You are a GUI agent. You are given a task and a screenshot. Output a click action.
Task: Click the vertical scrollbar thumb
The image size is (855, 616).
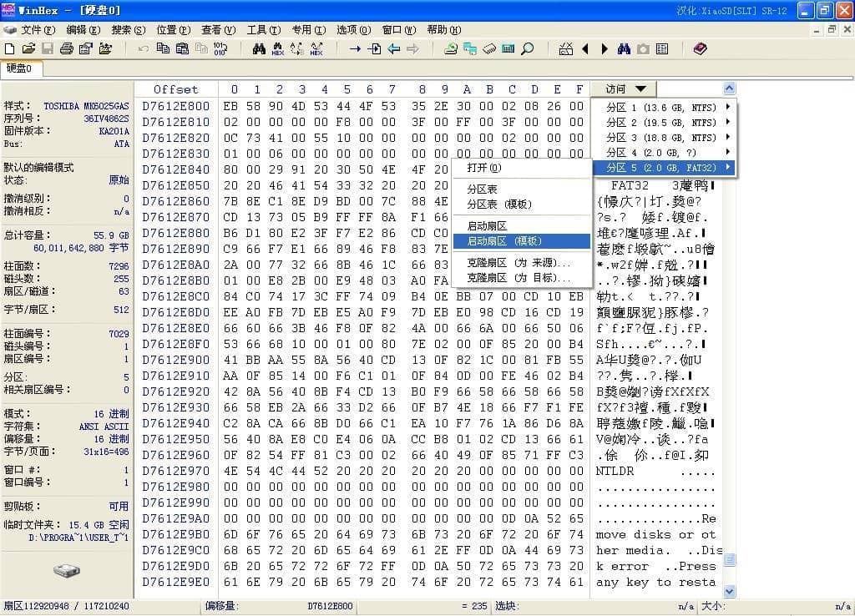click(729, 560)
